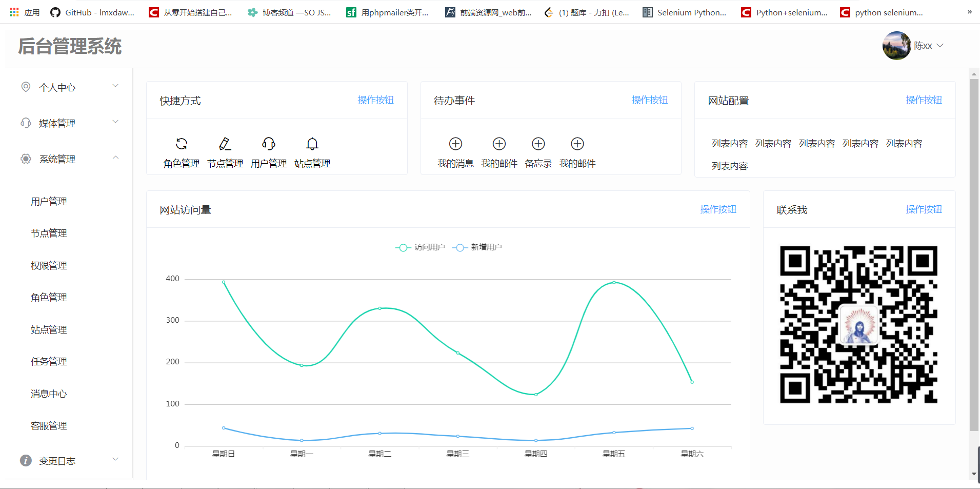This screenshot has width=980, height=489.
Task: Click the headset icon above 用户管理
Action: tap(269, 144)
